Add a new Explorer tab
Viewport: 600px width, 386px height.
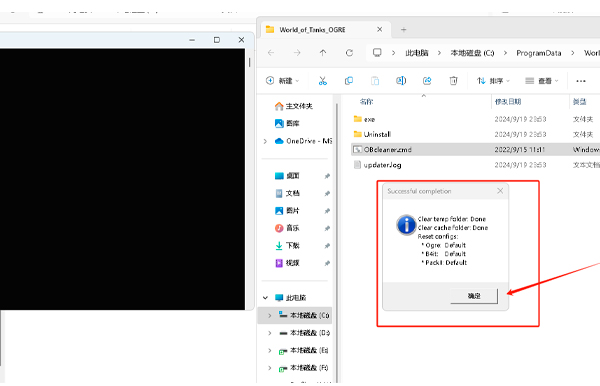pyautogui.click(x=403, y=29)
